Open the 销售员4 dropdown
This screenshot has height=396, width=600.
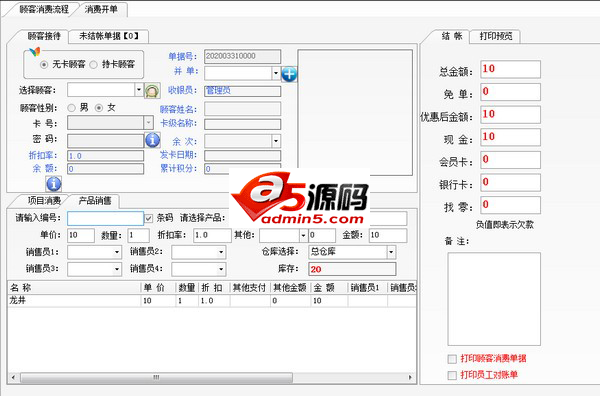tap(221, 269)
